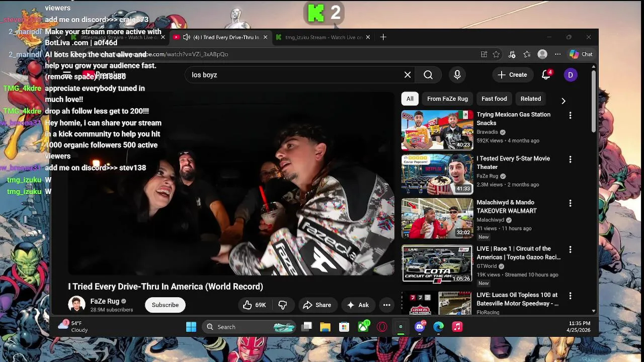Switch to the tmg_izuku Stream browser tab
644x362 pixels.
click(324, 37)
